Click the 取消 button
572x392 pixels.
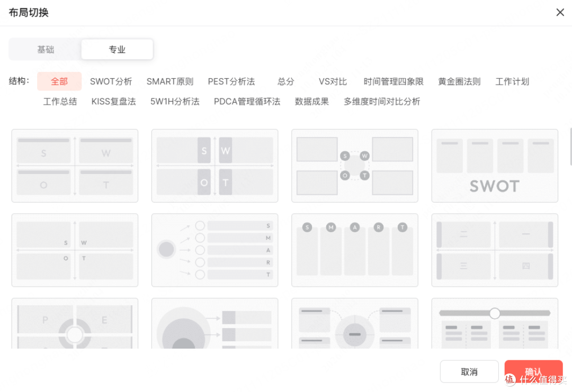click(469, 371)
